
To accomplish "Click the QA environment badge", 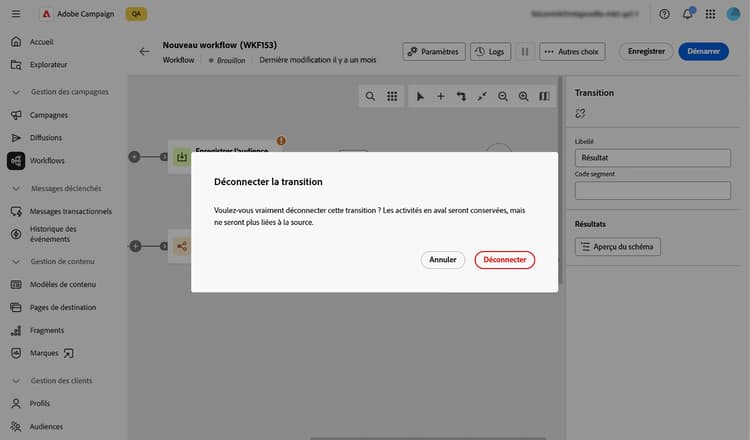I will 136,14.
